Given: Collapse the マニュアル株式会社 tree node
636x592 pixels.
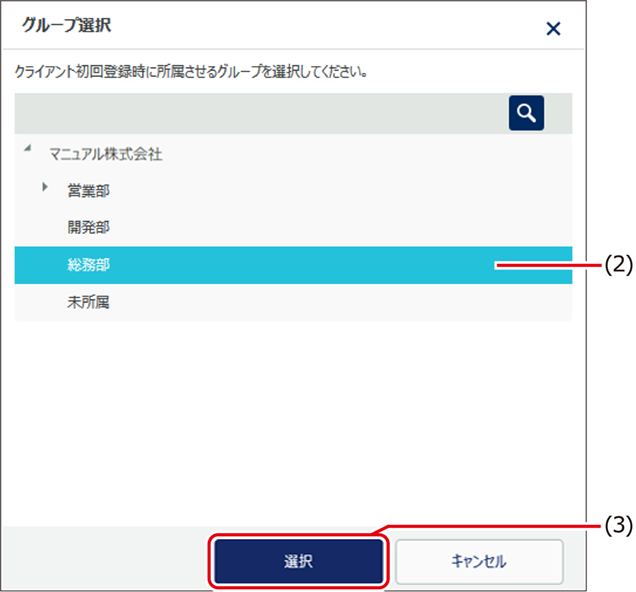Looking at the screenshot, I should pyautogui.click(x=28, y=148).
